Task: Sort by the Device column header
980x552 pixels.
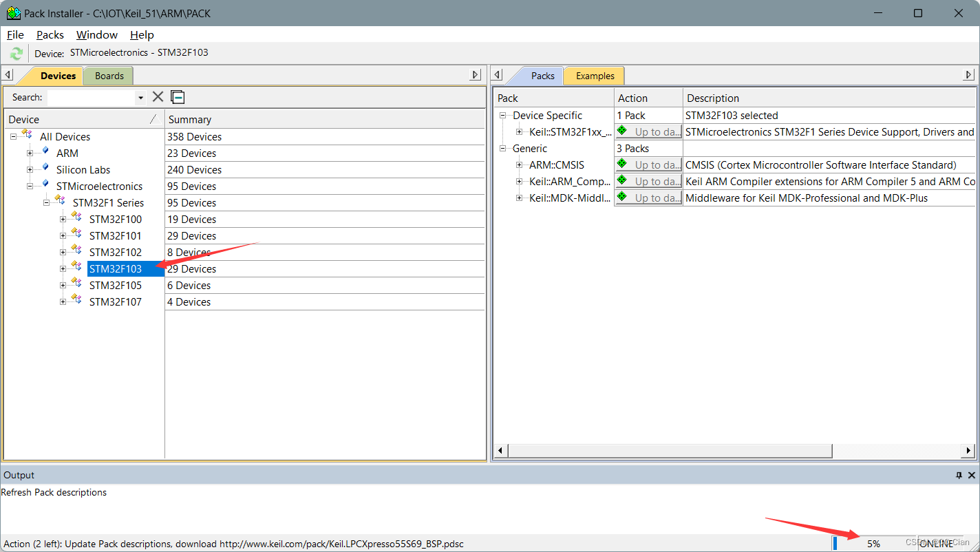Action: click(84, 119)
